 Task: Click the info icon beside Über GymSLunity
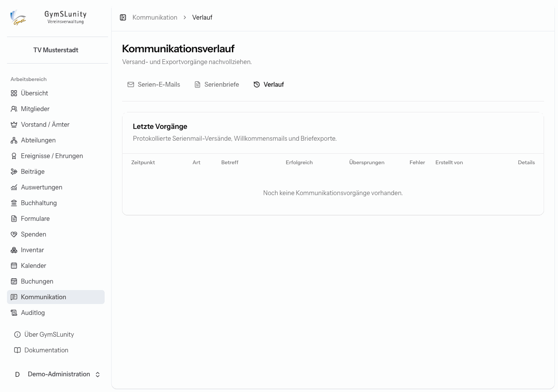pos(17,335)
